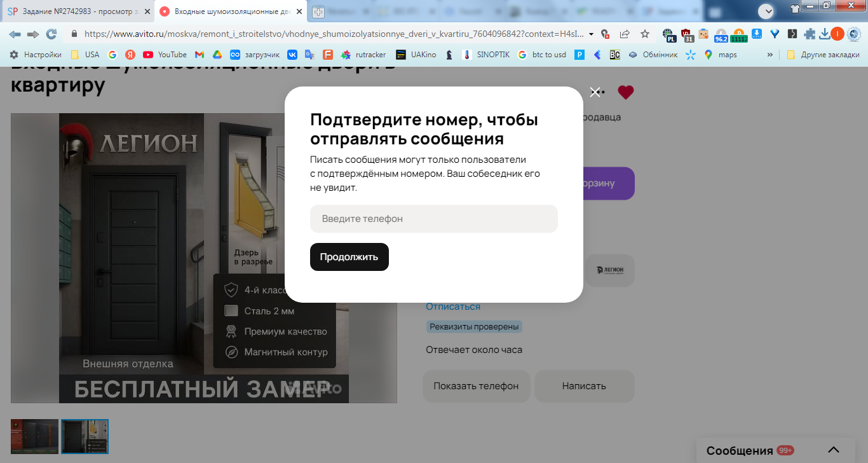Click the 'Отписаться' unsubscribe link
The height and width of the screenshot is (463, 868).
(453, 307)
